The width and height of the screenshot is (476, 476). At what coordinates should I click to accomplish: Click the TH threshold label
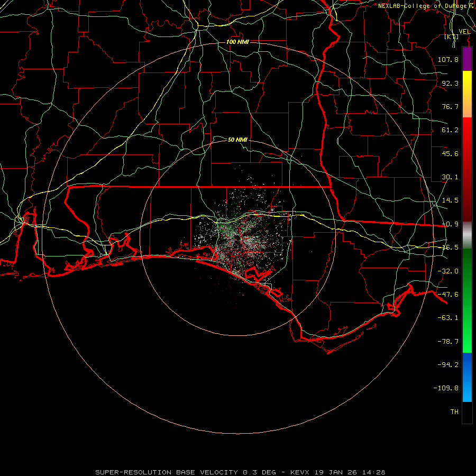coord(454,412)
